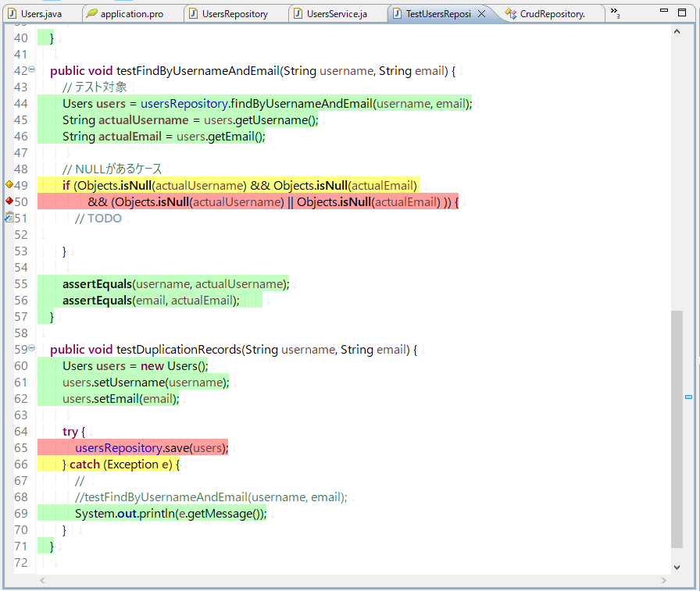Click vertical scrollbar up arrow
700x591 pixels.
[x=677, y=31]
